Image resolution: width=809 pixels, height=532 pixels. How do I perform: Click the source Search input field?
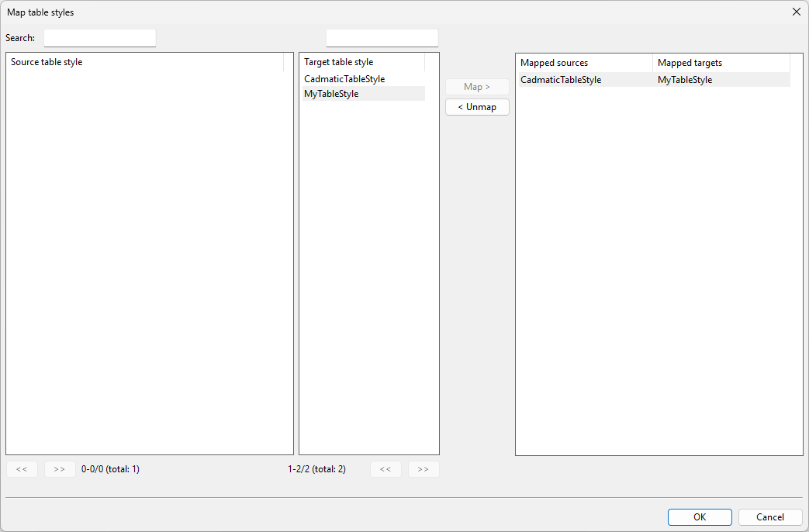(x=100, y=38)
